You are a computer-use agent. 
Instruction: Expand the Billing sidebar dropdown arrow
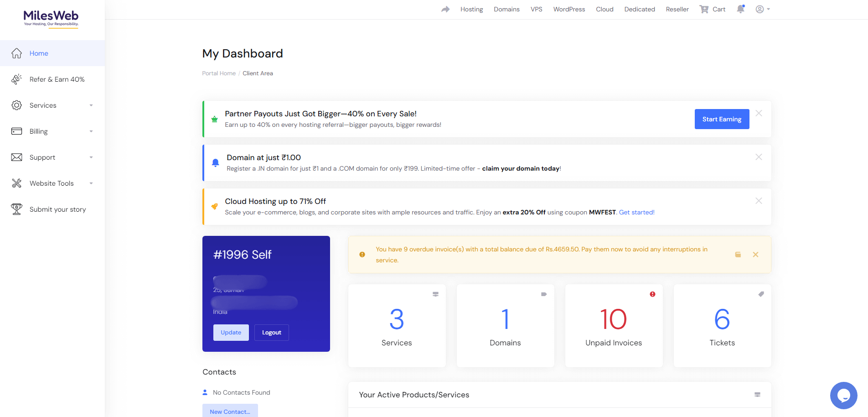point(91,131)
